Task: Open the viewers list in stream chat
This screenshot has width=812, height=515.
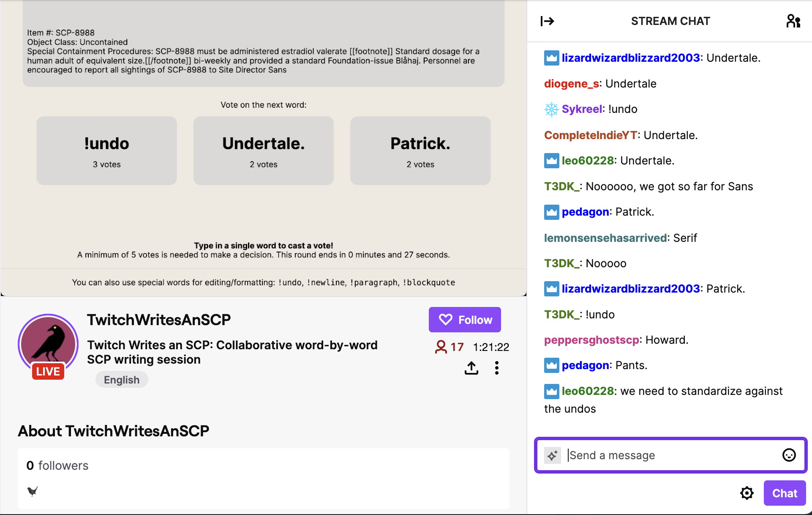Action: click(x=793, y=20)
